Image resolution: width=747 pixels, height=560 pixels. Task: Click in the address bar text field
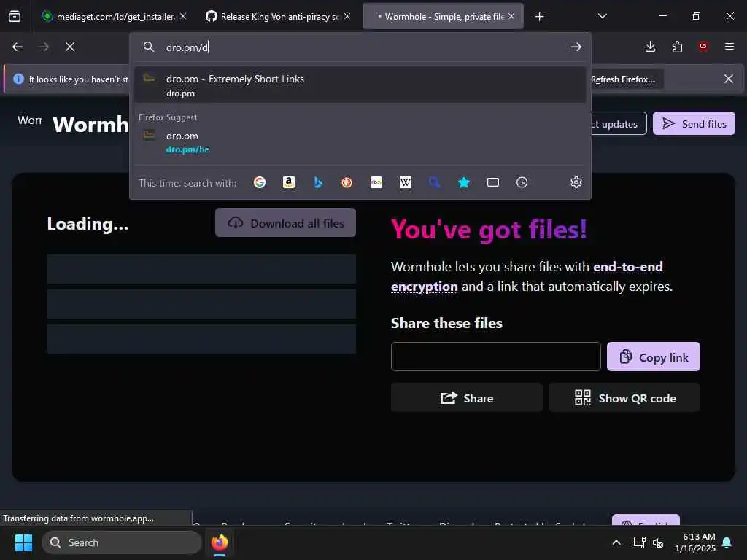(x=362, y=47)
